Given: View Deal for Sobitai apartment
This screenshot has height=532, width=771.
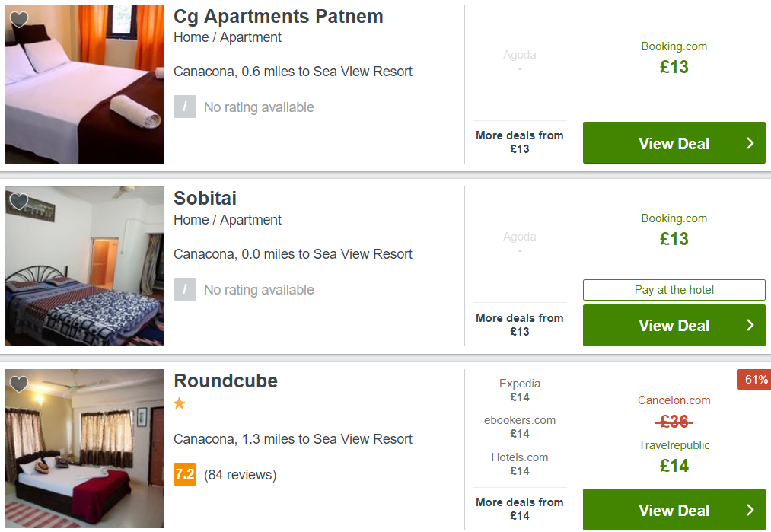Looking at the screenshot, I should click(674, 326).
